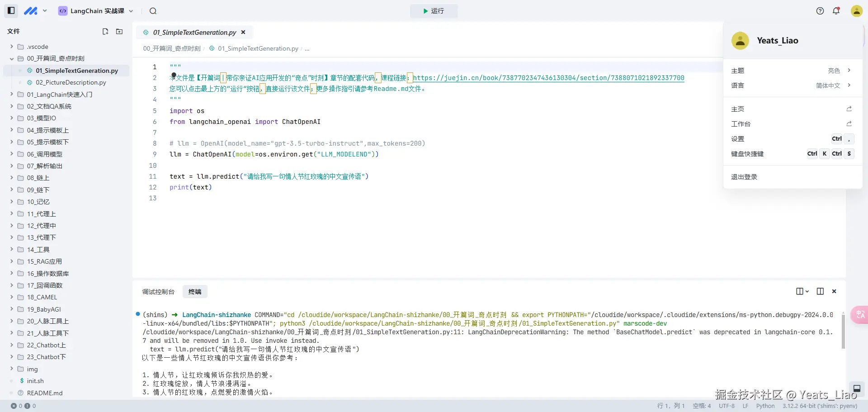
Task: Open the Yeats_Liao avatar menu
Action: click(857, 11)
